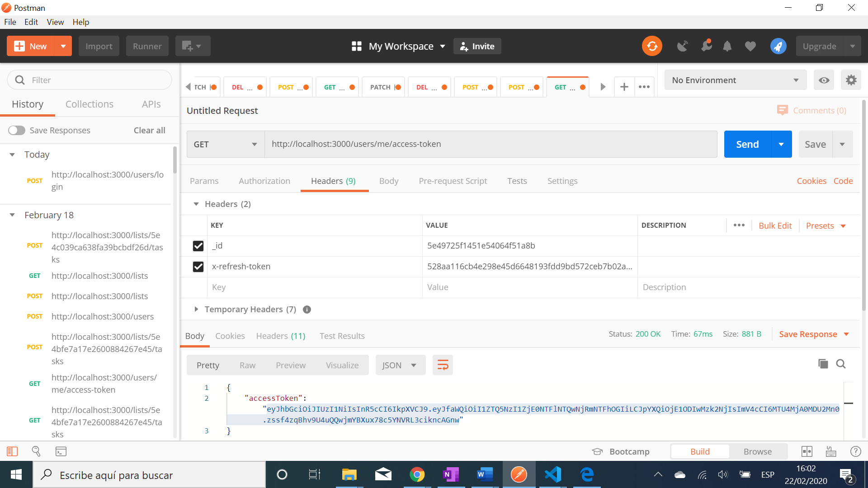868x488 pixels.
Task: Click the Postman Runner icon
Action: 147,46
